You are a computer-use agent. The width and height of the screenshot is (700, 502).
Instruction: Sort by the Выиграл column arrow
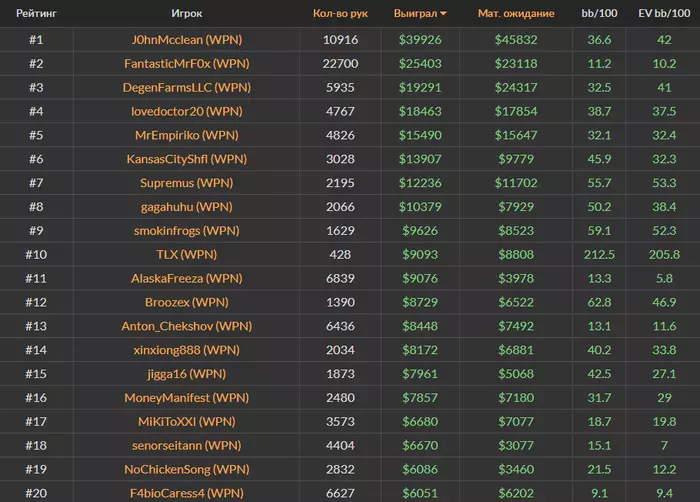pyautogui.click(x=443, y=14)
